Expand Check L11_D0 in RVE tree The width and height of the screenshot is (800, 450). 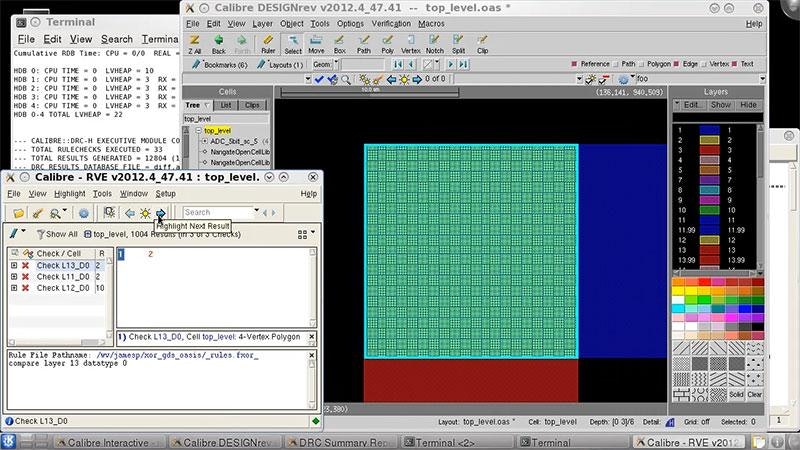tap(14, 277)
